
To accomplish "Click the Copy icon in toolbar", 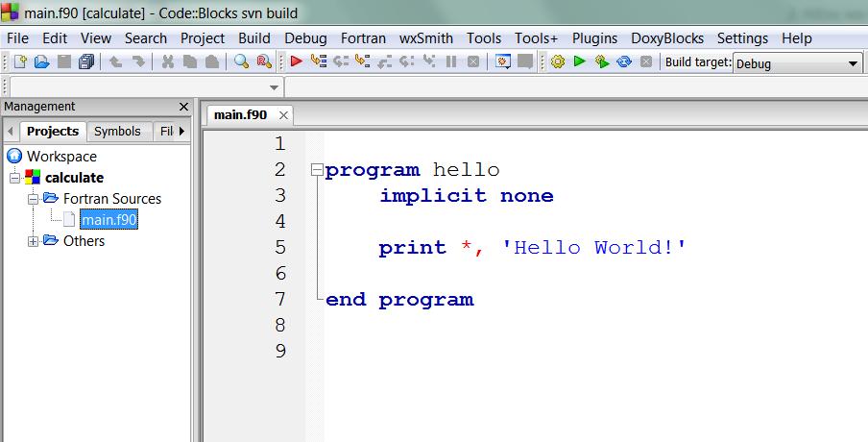I will click(190, 61).
